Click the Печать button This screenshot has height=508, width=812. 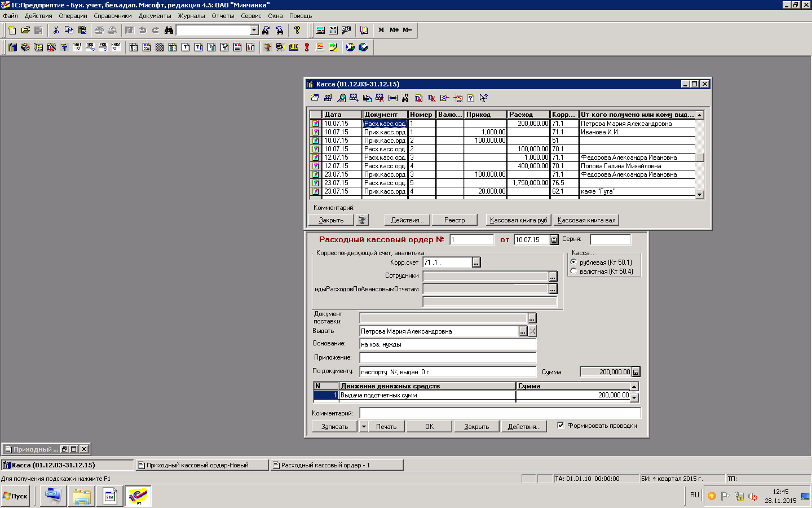(386, 427)
